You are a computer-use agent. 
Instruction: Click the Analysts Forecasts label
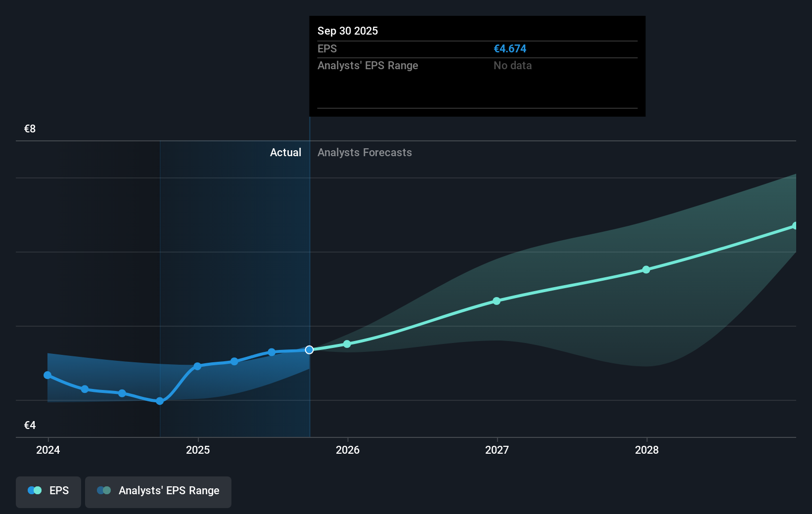coord(364,152)
